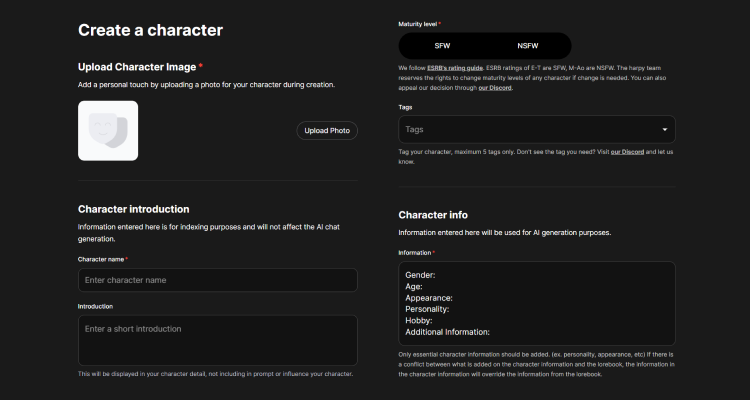Screen dimensions: 750x400
Task: Click the Introduction field label
Action: (95, 306)
